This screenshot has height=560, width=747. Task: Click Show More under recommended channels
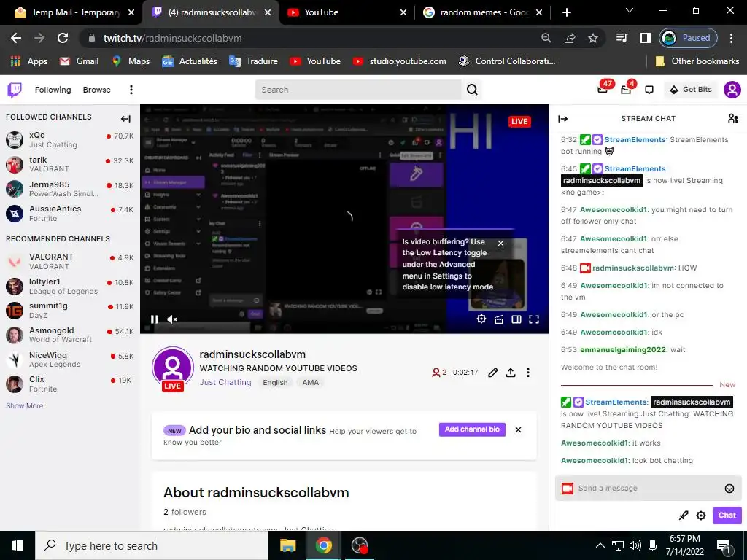(x=24, y=405)
